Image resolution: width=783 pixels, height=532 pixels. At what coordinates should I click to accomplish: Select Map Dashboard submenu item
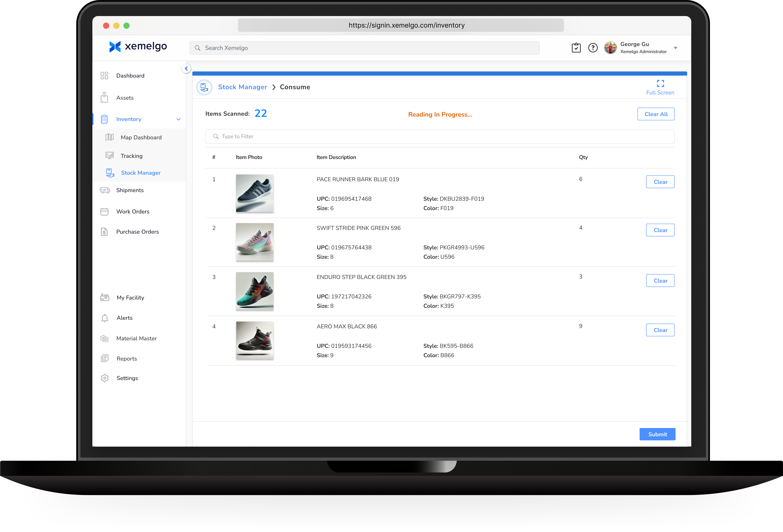click(x=141, y=137)
